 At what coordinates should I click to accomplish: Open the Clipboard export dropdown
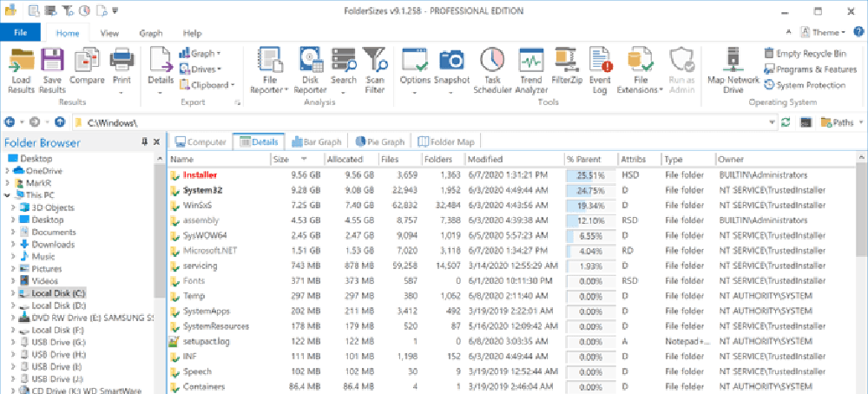(207, 85)
